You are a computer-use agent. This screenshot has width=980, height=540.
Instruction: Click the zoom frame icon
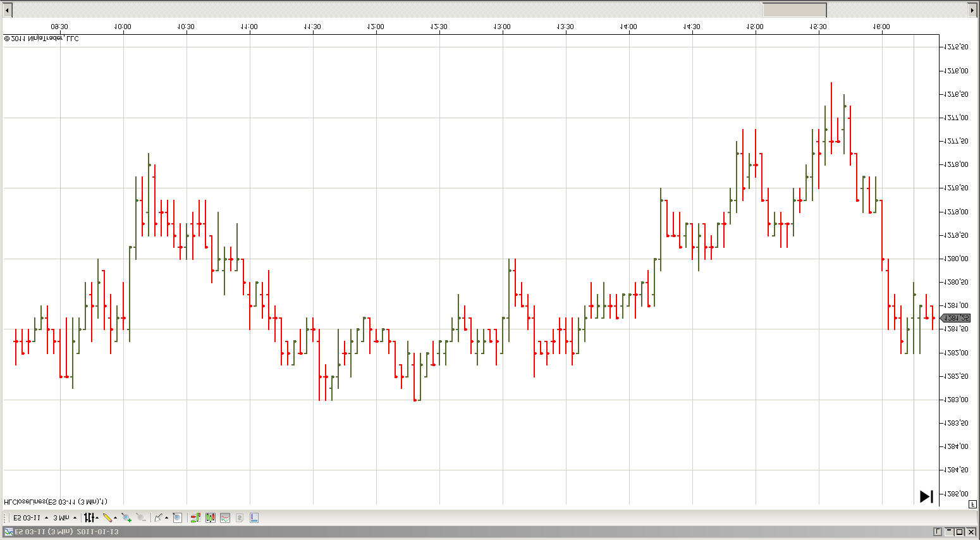click(x=178, y=518)
